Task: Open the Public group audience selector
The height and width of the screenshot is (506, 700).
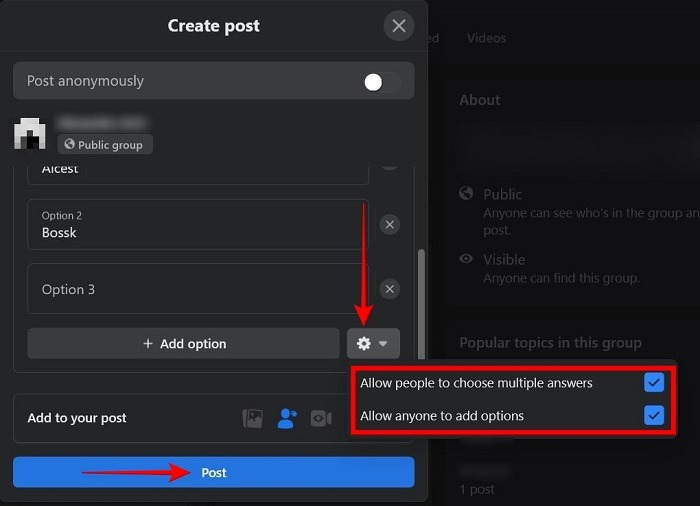Action: coord(105,145)
